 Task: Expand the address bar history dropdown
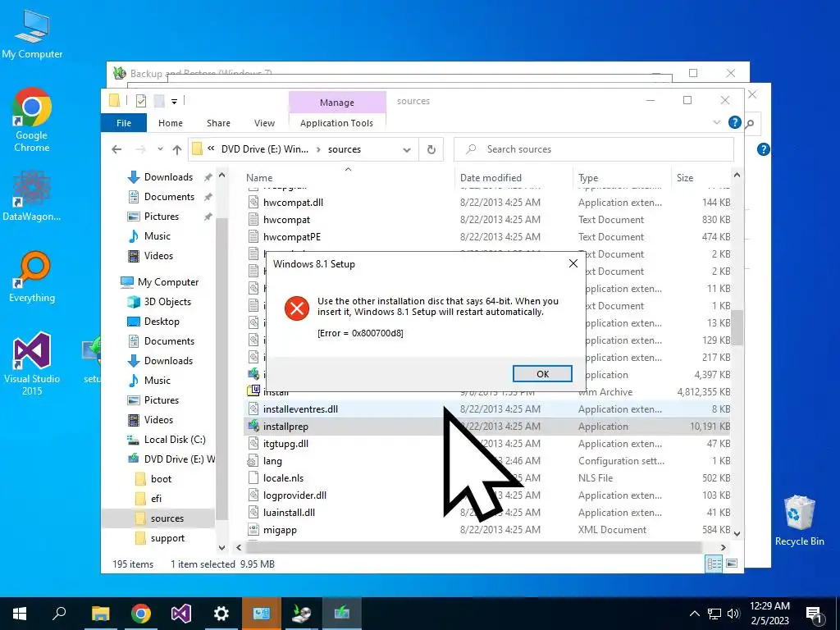tap(407, 150)
